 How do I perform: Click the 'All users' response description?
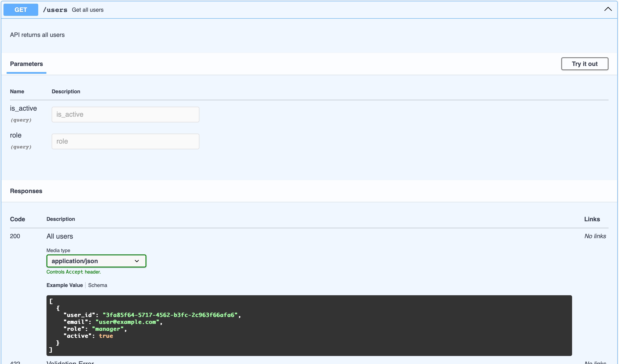60,236
